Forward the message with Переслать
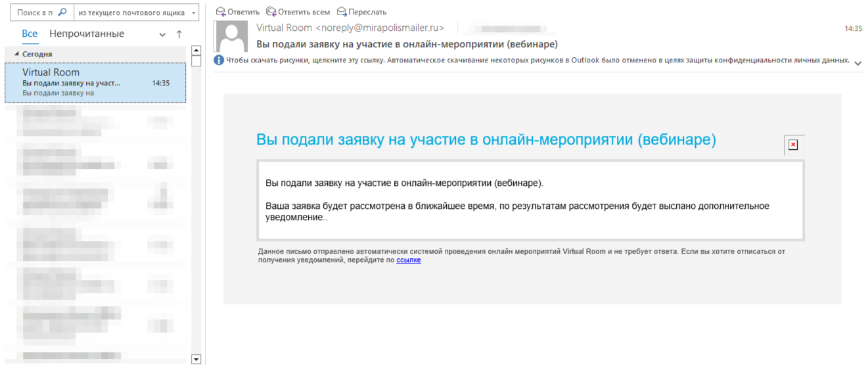Viewport: 868px width, 366px height. (x=361, y=12)
